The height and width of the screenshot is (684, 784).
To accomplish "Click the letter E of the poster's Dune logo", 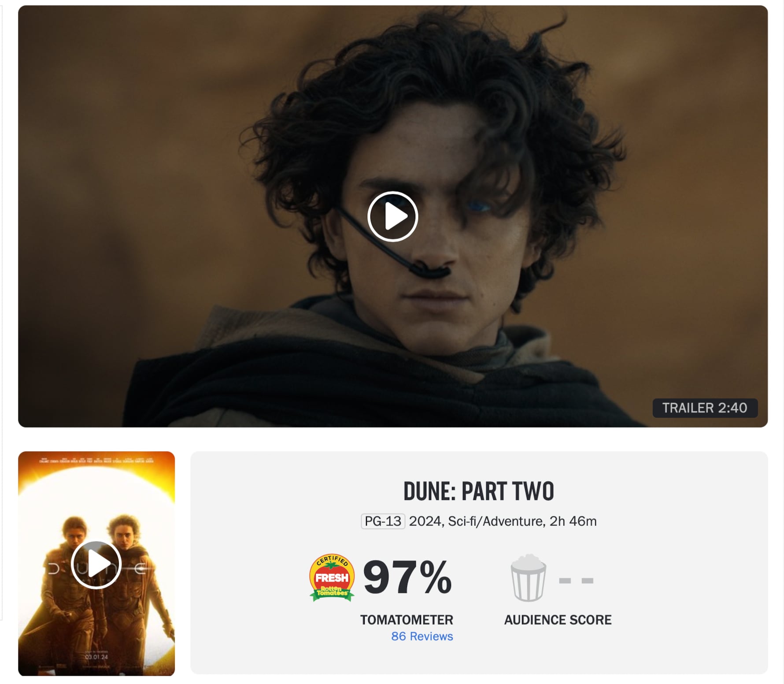I will pyautogui.click(x=141, y=569).
